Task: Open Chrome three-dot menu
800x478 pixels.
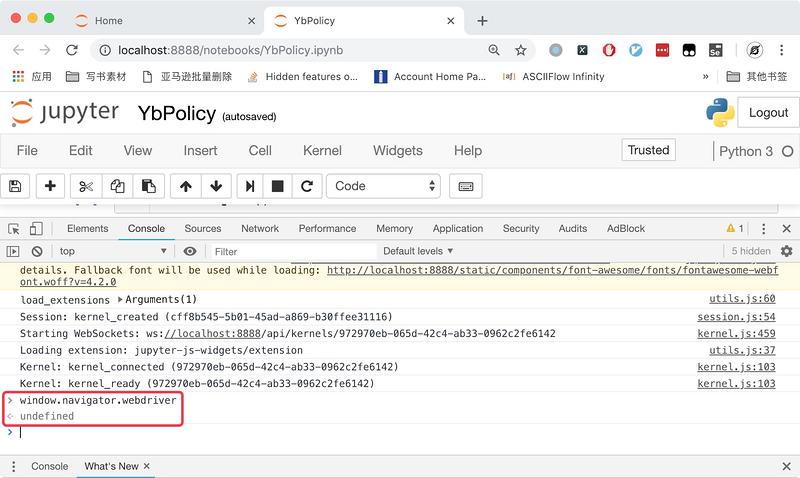Action: pos(781,50)
